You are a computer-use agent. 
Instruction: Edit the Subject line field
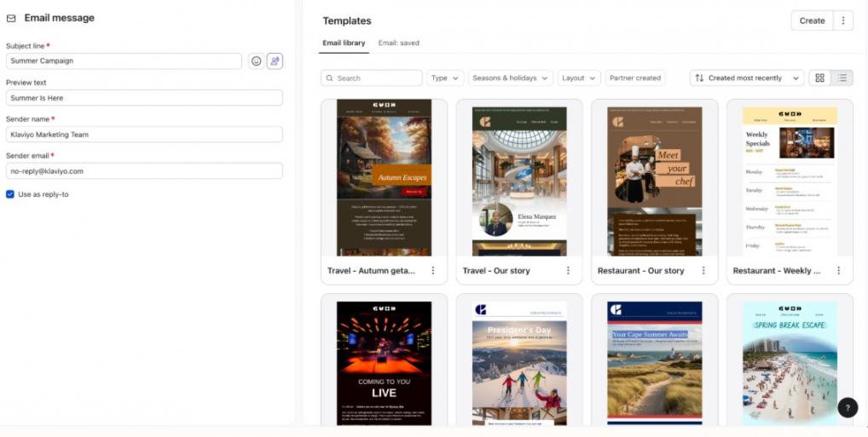124,60
